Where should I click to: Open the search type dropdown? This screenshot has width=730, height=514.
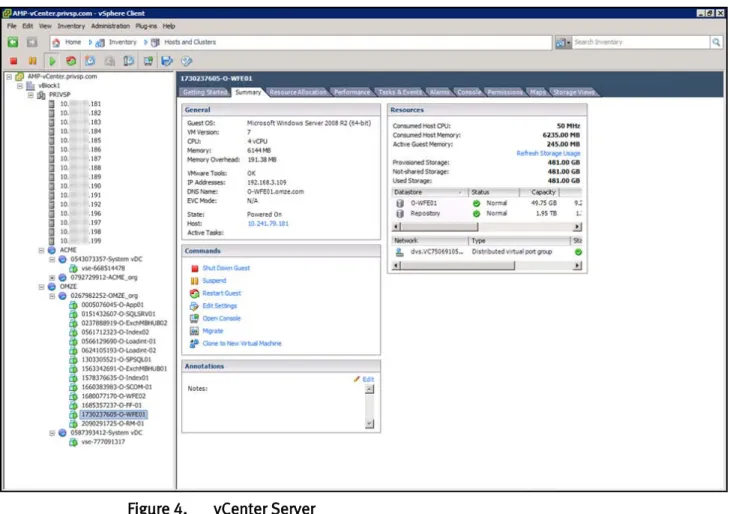coord(563,42)
